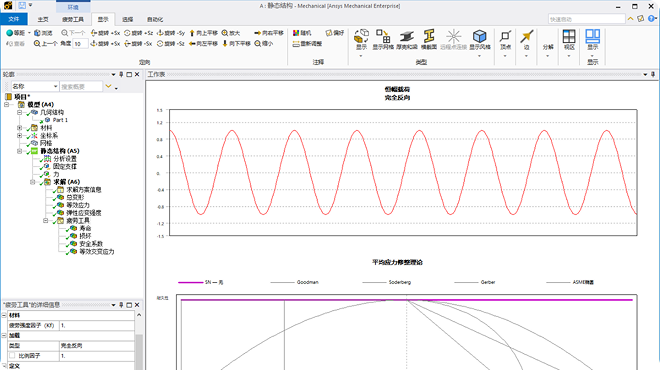Select the 网格 mesh tree item

click(x=46, y=143)
